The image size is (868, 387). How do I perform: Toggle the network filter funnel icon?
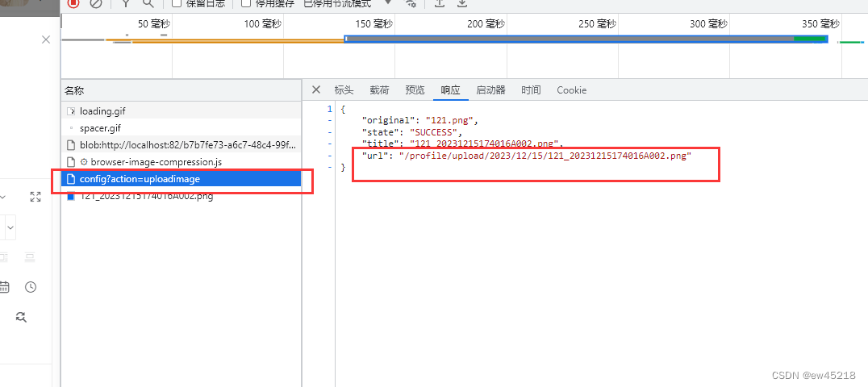[x=126, y=2]
